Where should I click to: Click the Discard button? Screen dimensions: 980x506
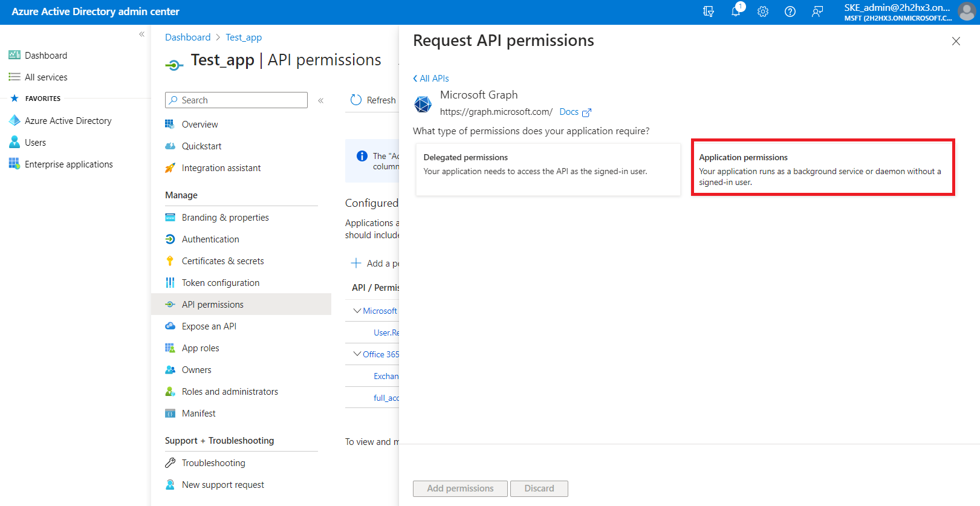click(x=539, y=488)
